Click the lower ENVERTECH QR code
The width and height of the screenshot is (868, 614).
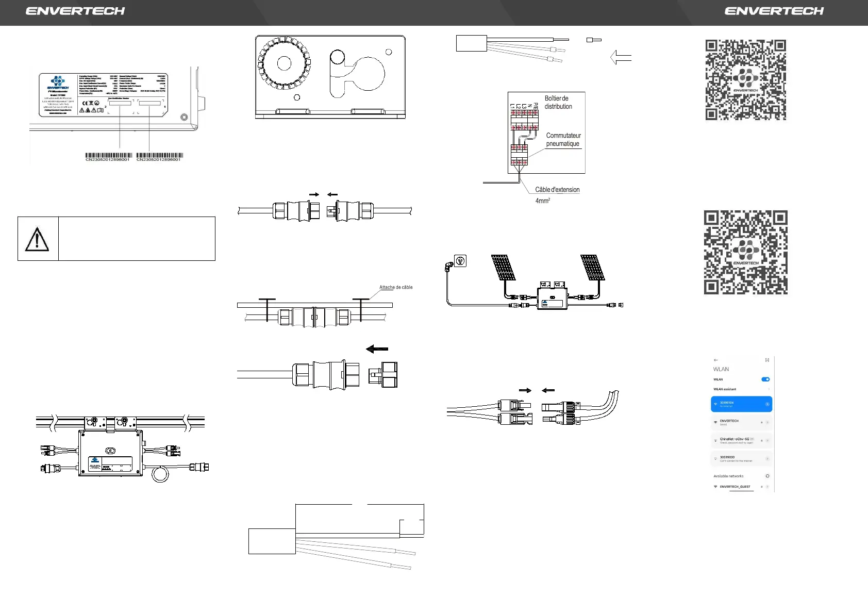click(746, 252)
